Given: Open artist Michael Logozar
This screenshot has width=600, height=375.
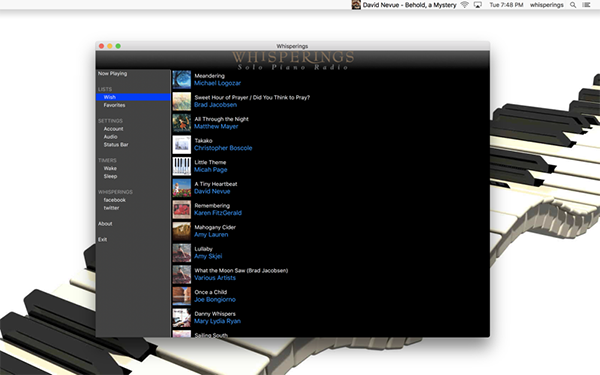Looking at the screenshot, I should 217,83.
